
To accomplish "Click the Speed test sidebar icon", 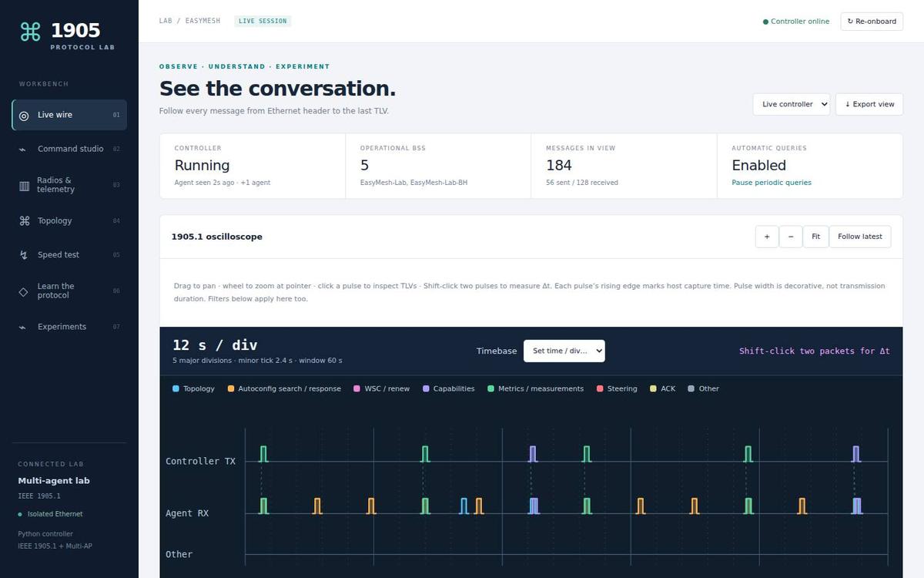I will tap(24, 255).
